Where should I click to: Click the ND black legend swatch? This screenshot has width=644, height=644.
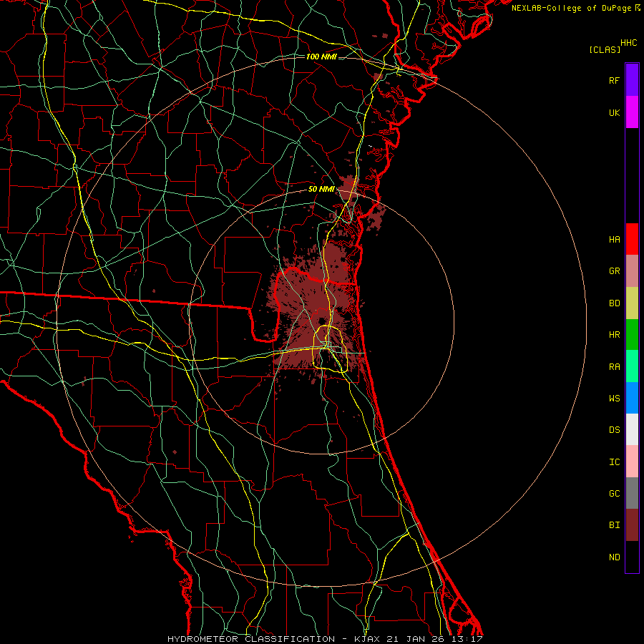(632, 557)
